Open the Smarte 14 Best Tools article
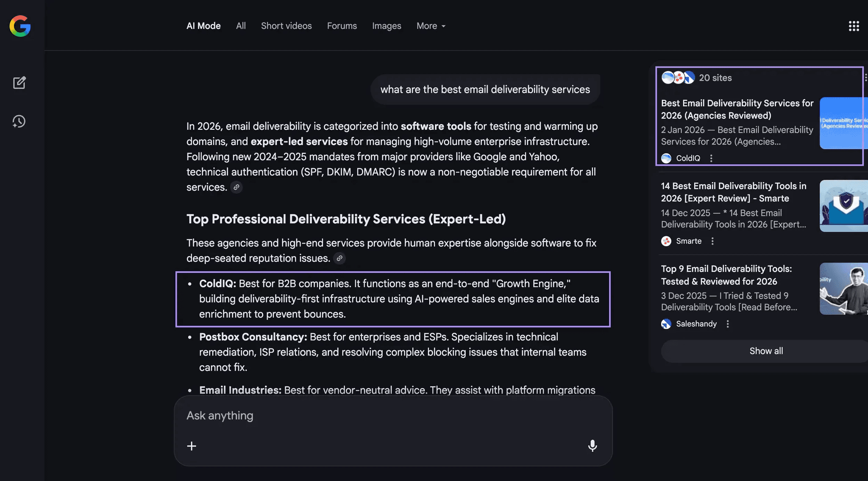 click(x=733, y=192)
